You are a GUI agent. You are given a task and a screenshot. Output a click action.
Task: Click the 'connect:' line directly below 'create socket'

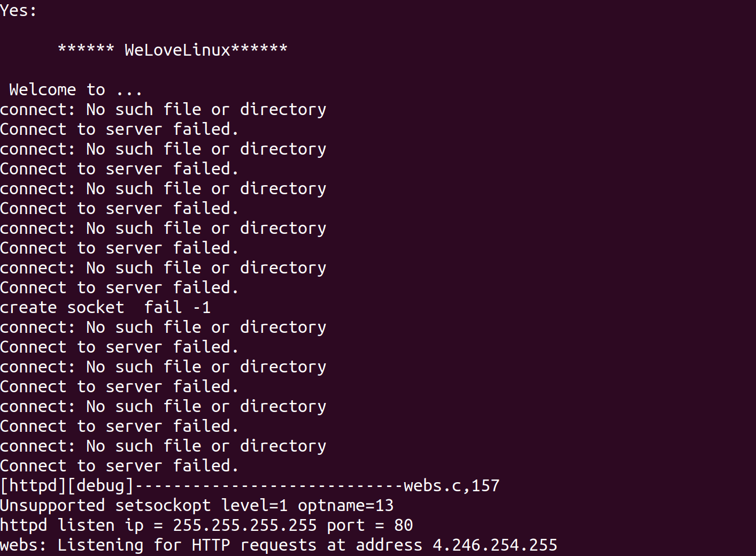[163, 327]
